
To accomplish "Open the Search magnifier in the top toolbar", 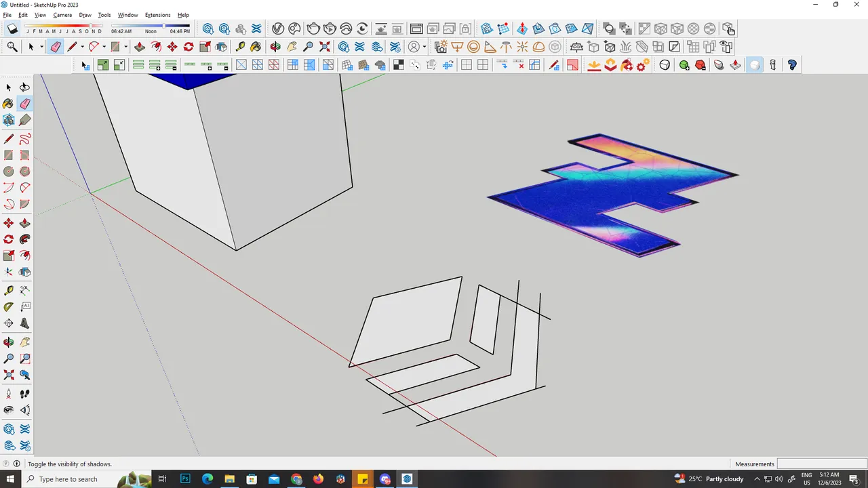I will pyautogui.click(x=12, y=47).
